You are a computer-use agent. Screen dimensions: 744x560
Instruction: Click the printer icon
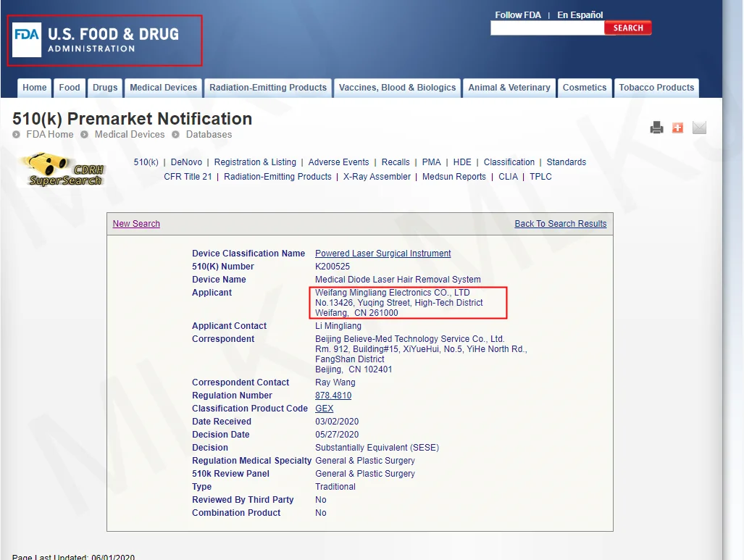[x=656, y=128]
